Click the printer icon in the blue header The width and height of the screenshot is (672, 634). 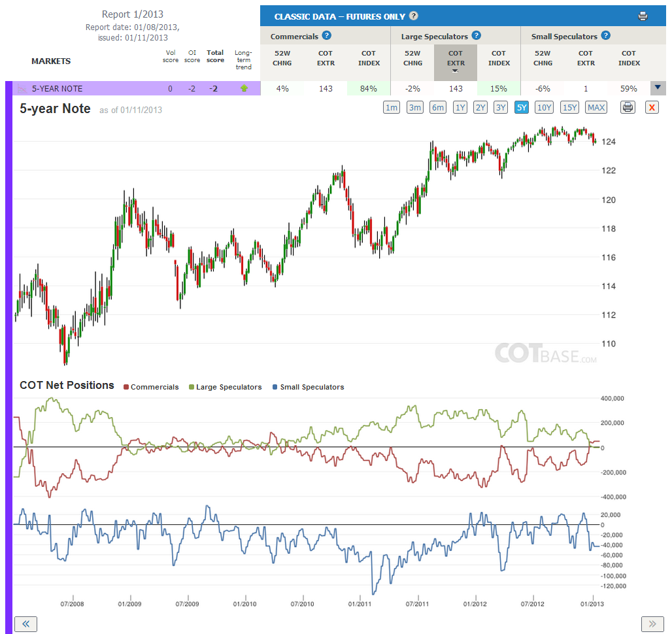643,17
